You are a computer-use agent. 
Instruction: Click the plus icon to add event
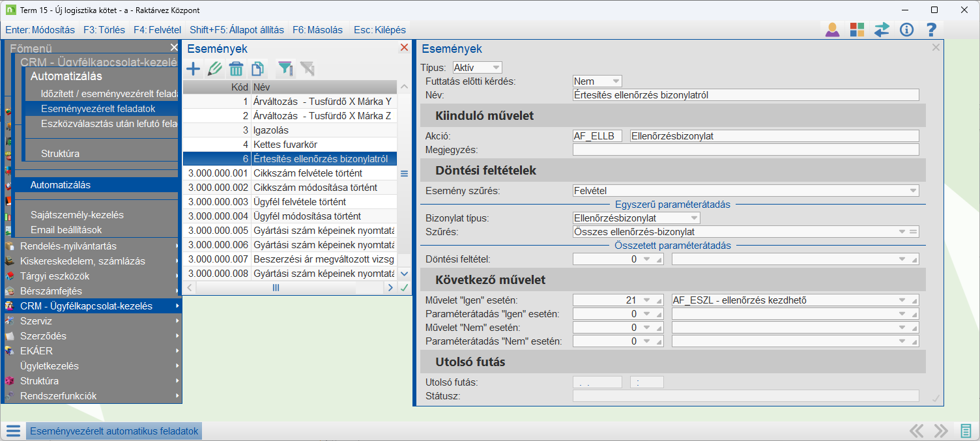point(194,68)
